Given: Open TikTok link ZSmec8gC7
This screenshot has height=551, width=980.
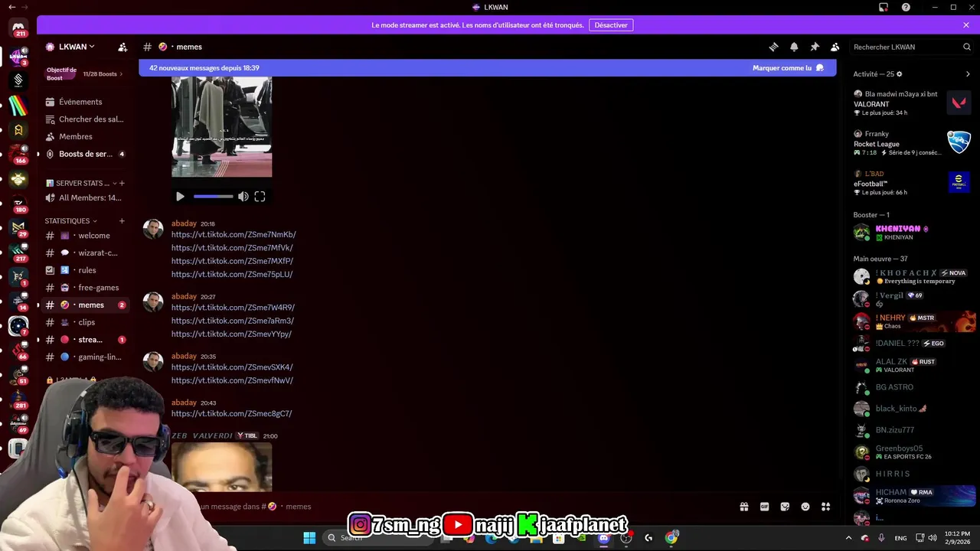Looking at the screenshot, I should pos(231,414).
